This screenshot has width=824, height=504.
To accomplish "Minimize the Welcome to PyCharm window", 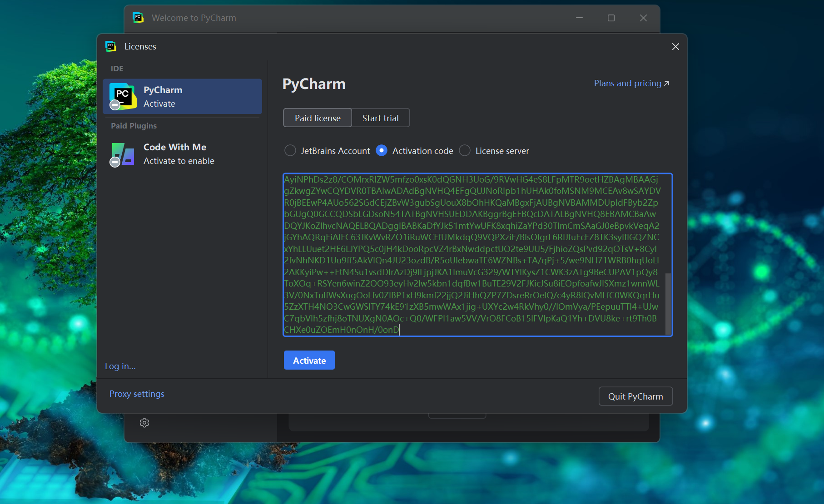I will pos(579,18).
